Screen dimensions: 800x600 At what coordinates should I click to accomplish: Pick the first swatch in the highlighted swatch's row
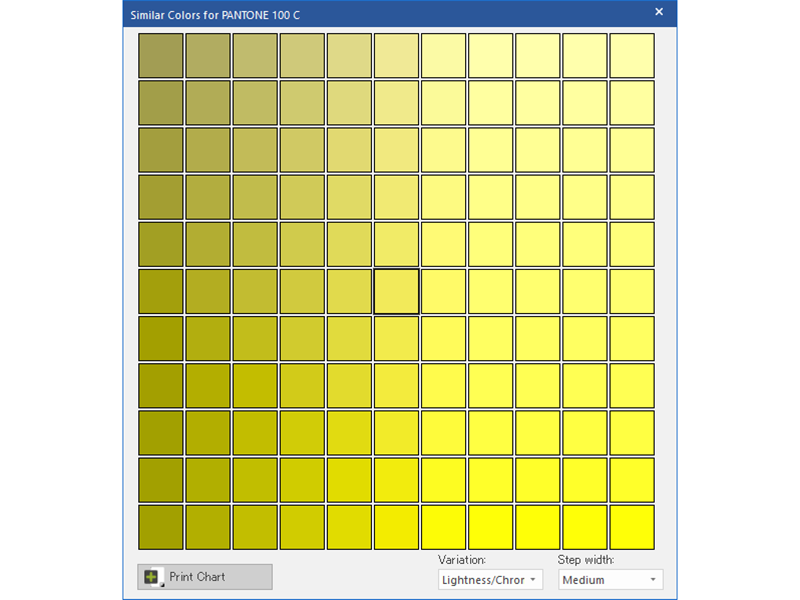tap(161, 291)
